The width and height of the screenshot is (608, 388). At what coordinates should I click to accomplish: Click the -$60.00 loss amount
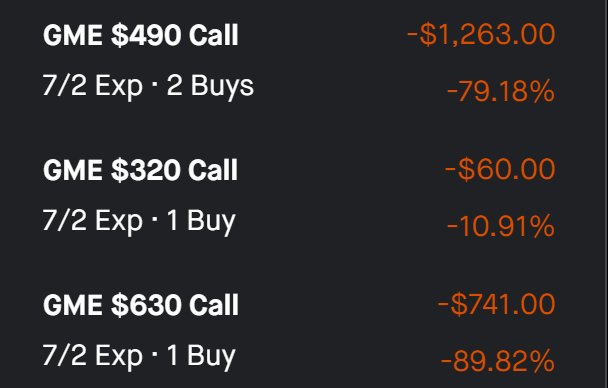pos(500,169)
